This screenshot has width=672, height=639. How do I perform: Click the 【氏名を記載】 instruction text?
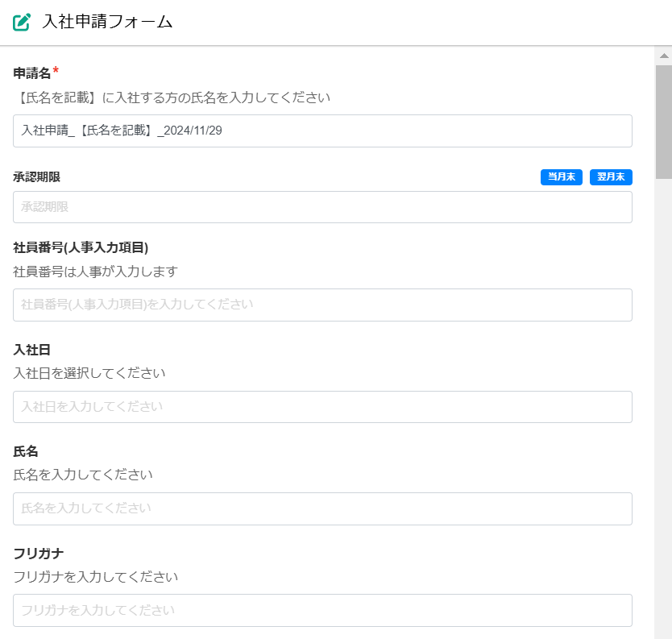tap(172, 98)
